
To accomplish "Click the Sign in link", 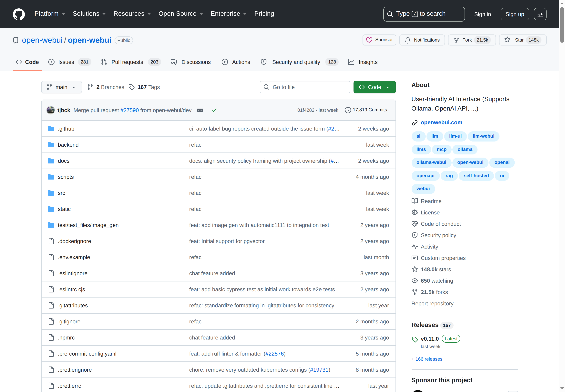I will [x=482, y=14].
